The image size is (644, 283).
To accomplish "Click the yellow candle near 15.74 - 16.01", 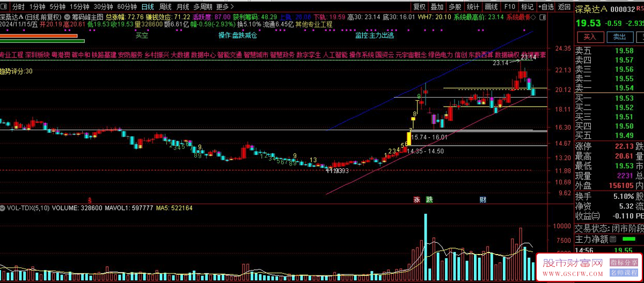I will [409, 139].
